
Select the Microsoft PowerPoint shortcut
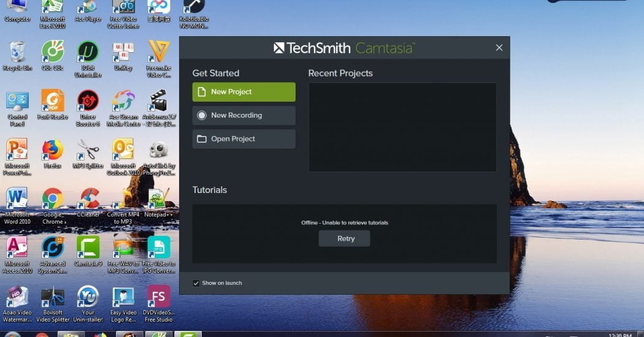(17, 157)
